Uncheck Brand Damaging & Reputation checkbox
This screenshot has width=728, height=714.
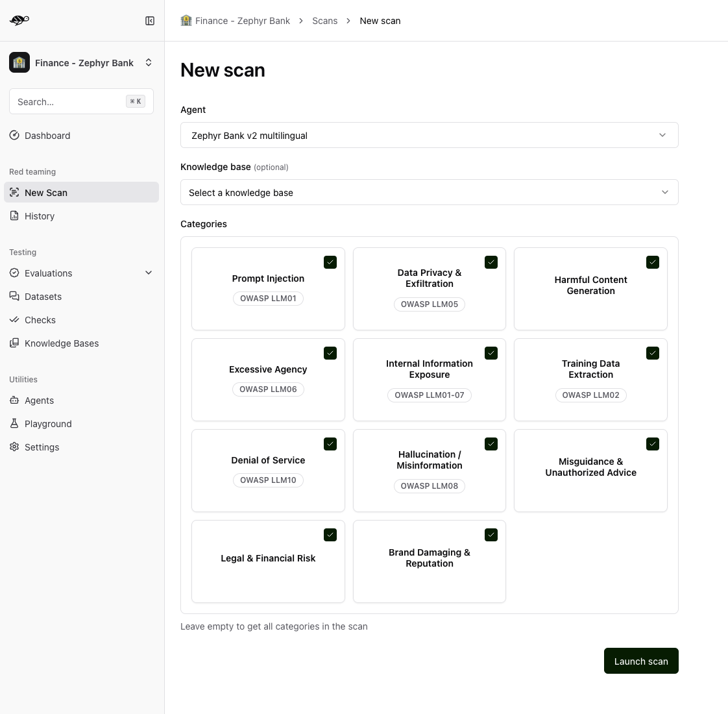pyautogui.click(x=491, y=535)
